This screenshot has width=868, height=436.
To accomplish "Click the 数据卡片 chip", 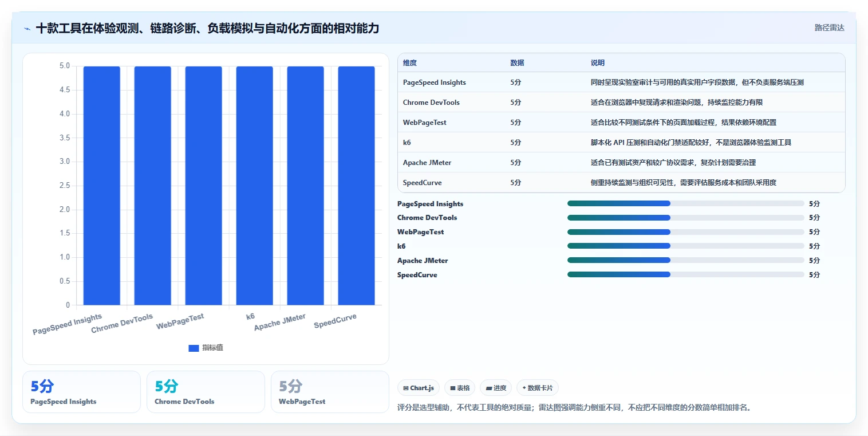I will [x=537, y=388].
